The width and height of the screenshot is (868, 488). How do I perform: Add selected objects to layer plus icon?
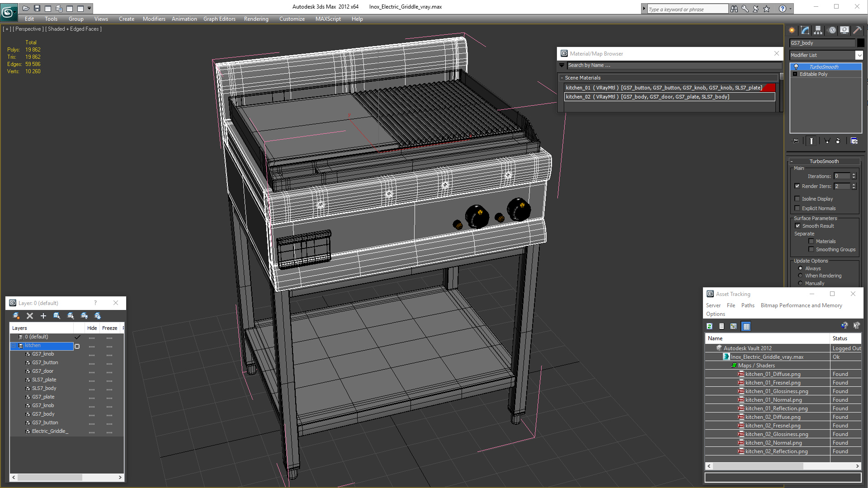43,316
